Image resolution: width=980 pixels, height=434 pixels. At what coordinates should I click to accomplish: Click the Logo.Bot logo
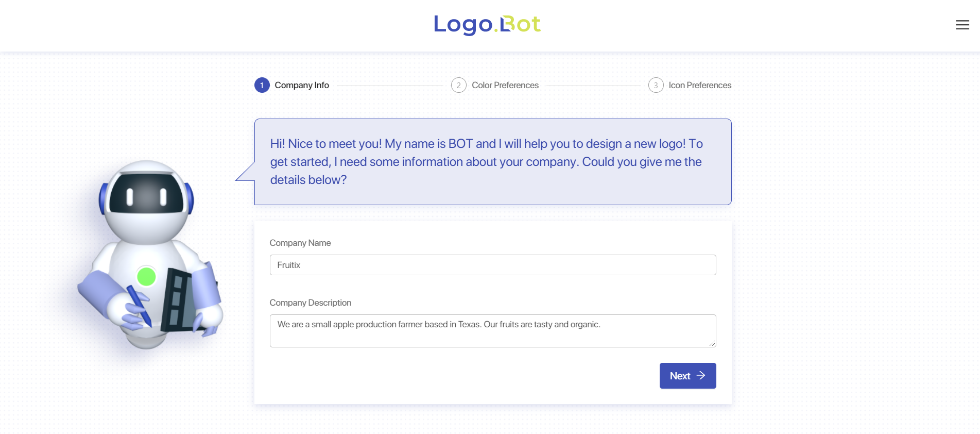[x=487, y=24]
